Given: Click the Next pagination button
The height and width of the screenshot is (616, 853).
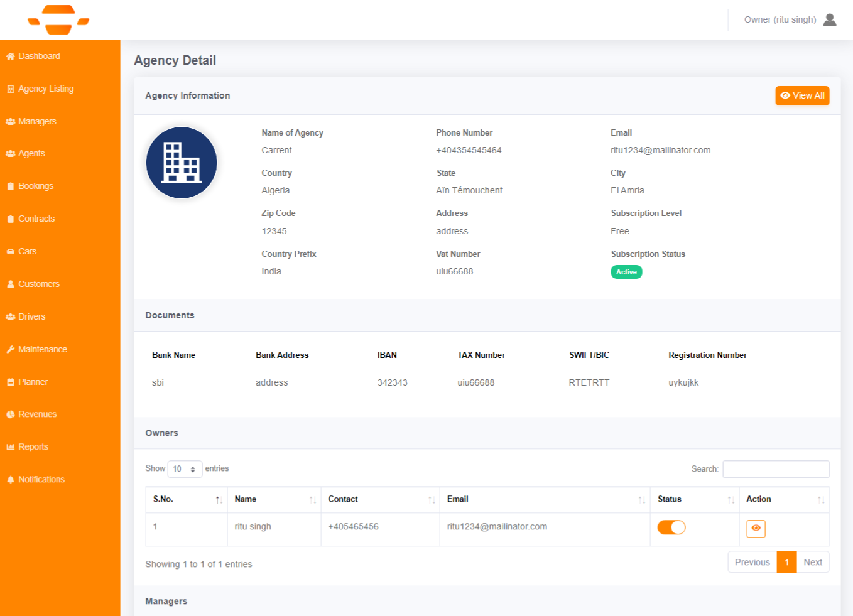Looking at the screenshot, I should tap(812, 562).
